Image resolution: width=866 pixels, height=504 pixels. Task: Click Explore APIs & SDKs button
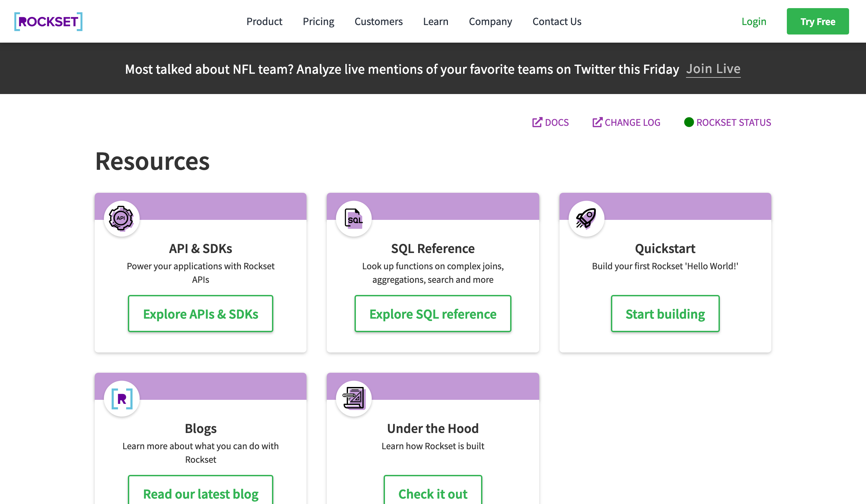[x=200, y=314]
